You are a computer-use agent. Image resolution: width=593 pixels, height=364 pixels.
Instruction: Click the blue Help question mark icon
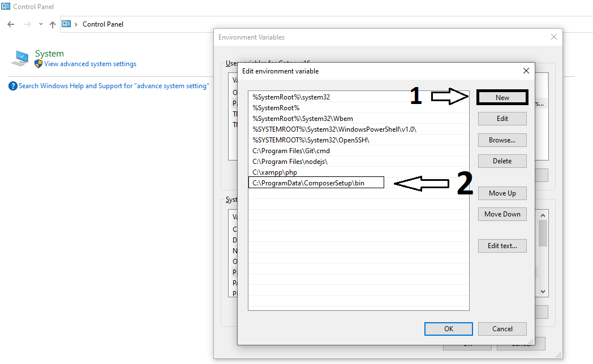click(x=13, y=86)
